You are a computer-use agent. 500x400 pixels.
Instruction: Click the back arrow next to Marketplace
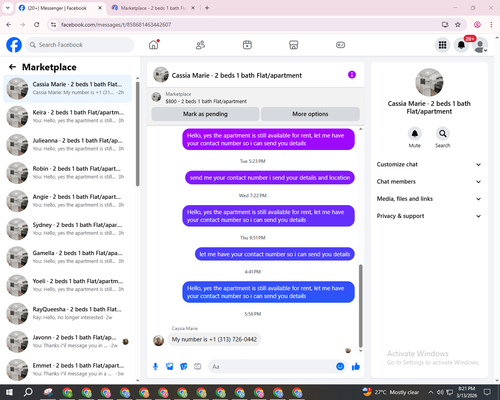[x=12, y=67]
